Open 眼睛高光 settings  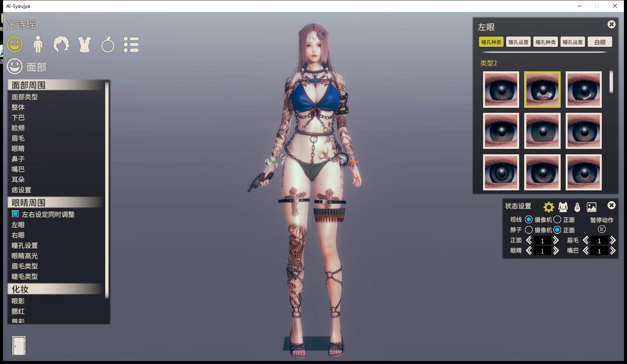pos(25,256)
